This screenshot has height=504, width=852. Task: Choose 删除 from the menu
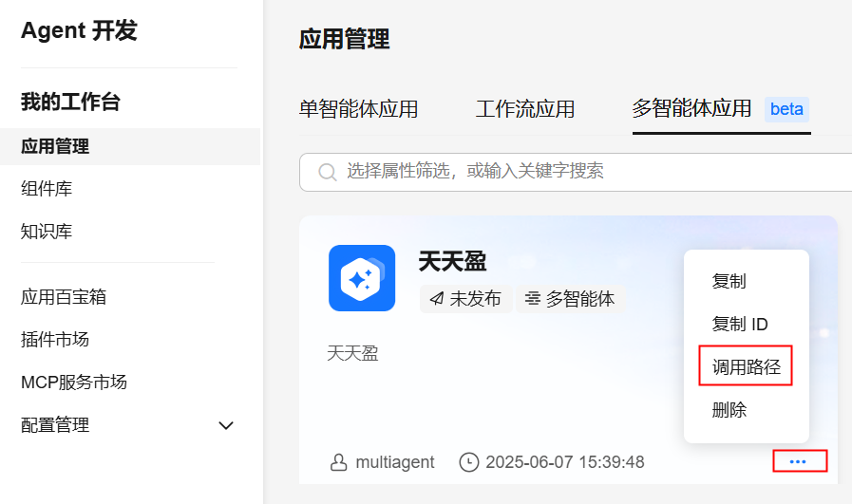coord(729,409)
